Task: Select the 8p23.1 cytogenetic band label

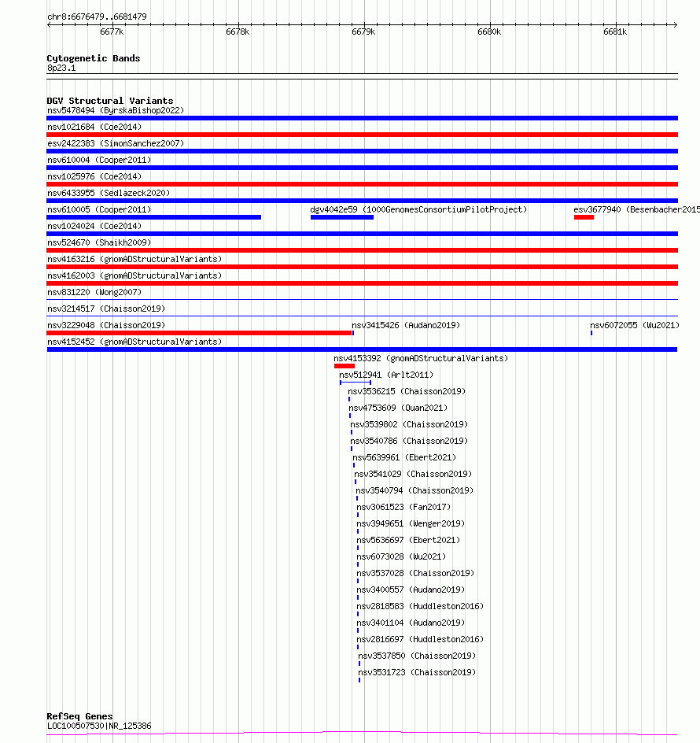Action: 61,68
